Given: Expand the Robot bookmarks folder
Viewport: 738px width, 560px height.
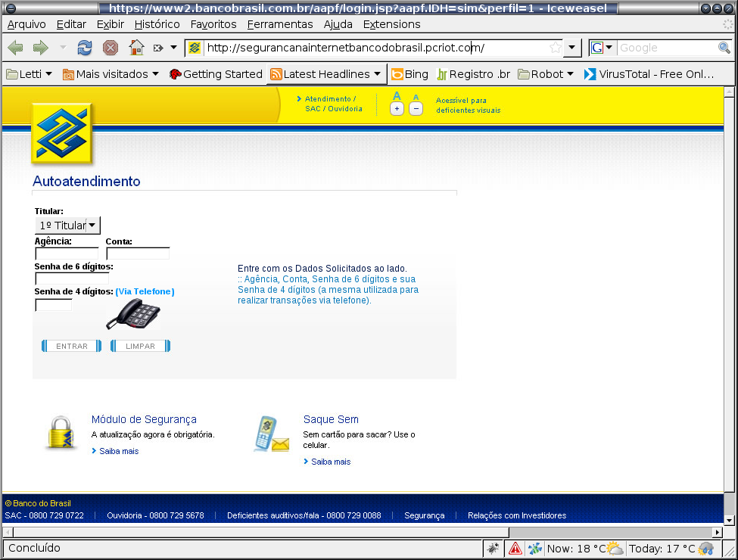Looking at the screenshot, I should pos(546,74).
